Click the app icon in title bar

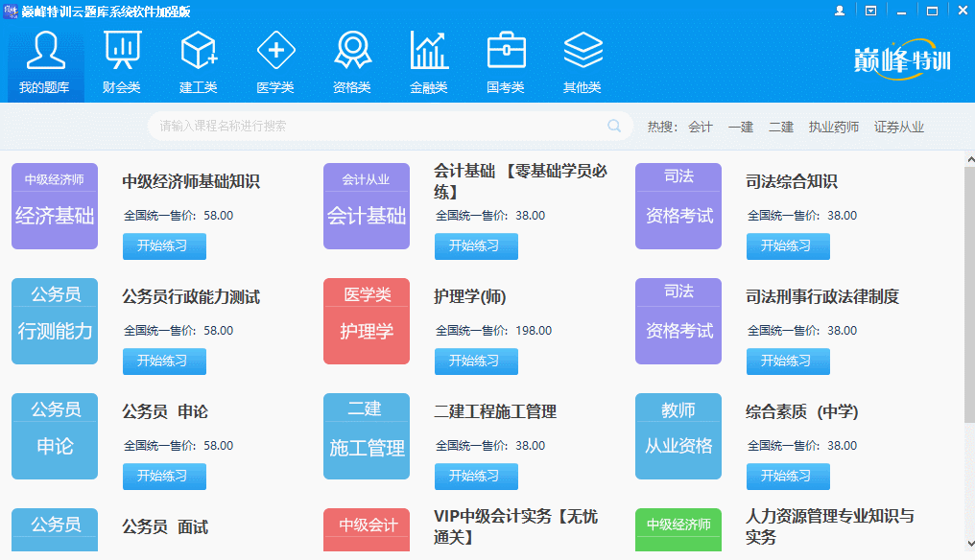coord(11,11)
